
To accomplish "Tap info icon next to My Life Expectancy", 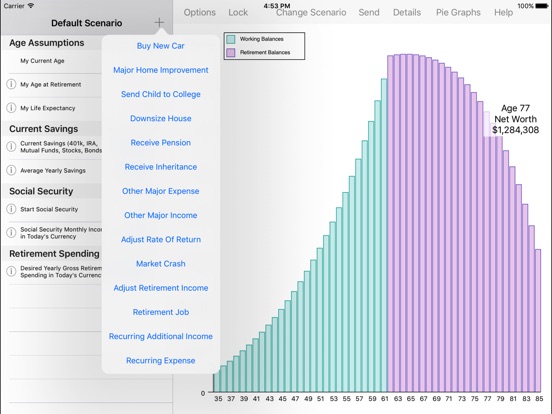I will click(11, 108).
